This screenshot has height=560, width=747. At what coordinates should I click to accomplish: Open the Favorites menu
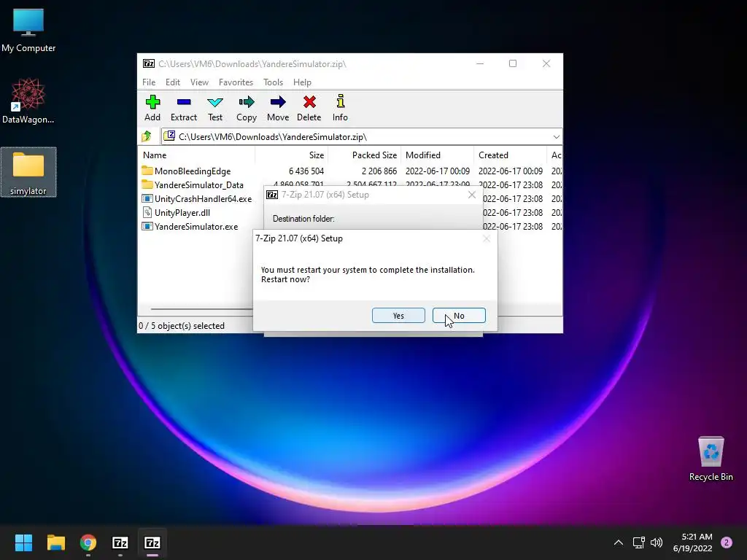(x=236, y=82)
